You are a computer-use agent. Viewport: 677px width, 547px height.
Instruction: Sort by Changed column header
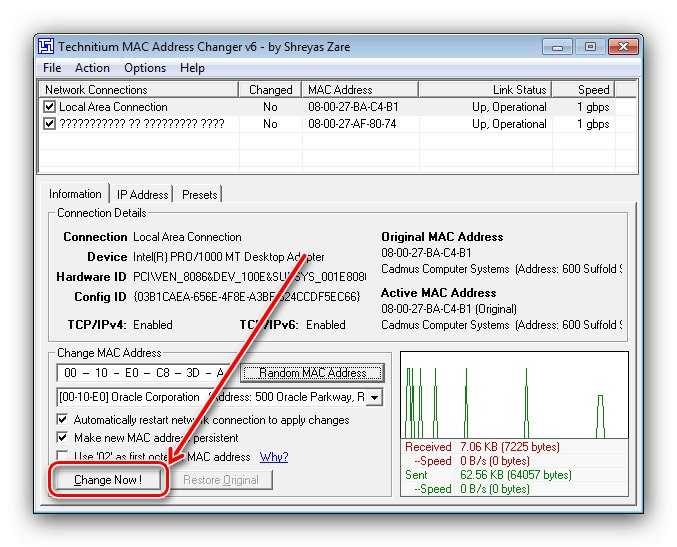click(270, 89)
